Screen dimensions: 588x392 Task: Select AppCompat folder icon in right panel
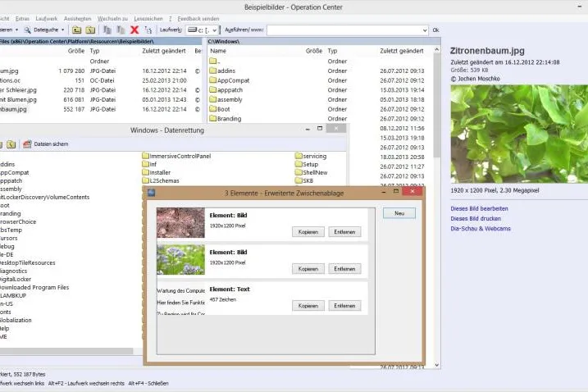pos(213,80)
